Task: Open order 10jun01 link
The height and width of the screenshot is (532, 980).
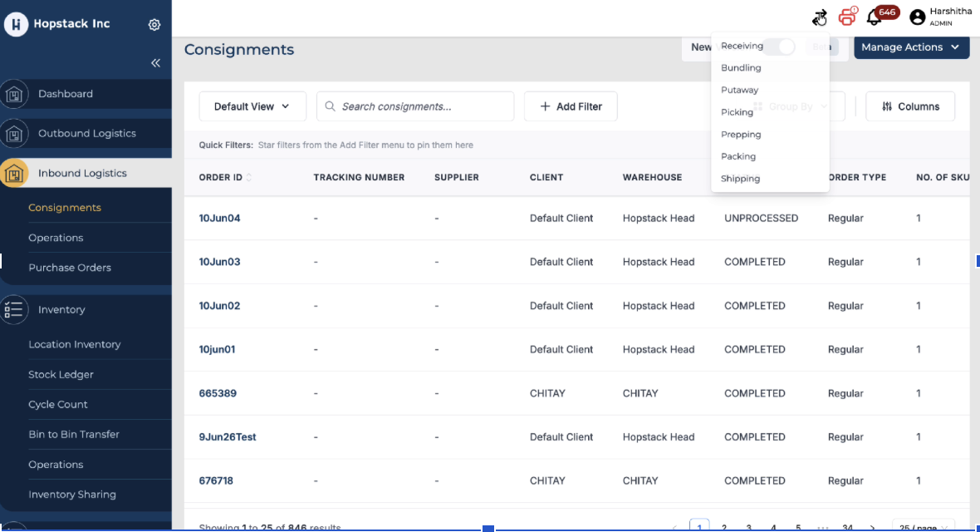Action: 217,350
